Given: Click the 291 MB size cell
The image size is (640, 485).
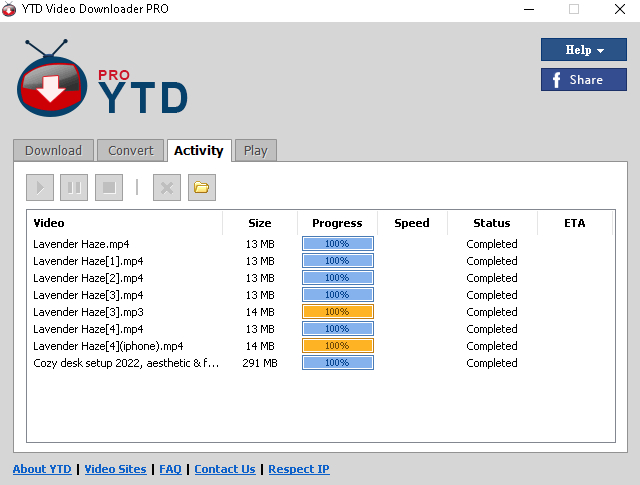Looking at the screenshot, I should 260,363.
